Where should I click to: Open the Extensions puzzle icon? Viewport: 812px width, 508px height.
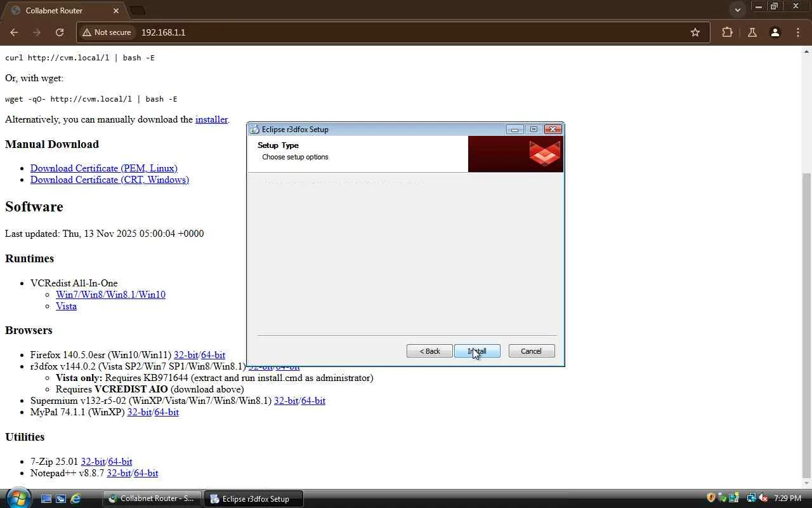click(727, 32)
